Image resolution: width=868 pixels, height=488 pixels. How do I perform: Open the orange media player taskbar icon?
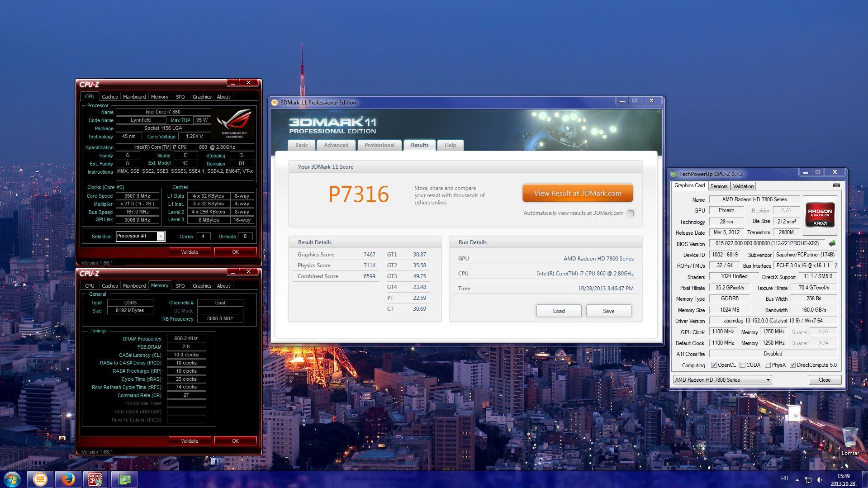click(40, 479)
